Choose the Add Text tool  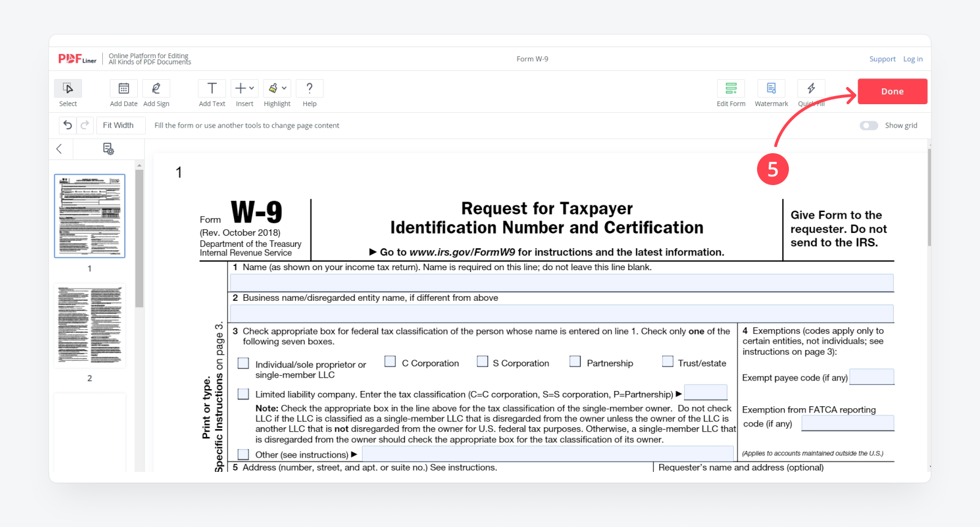click(x=212, y=88)
